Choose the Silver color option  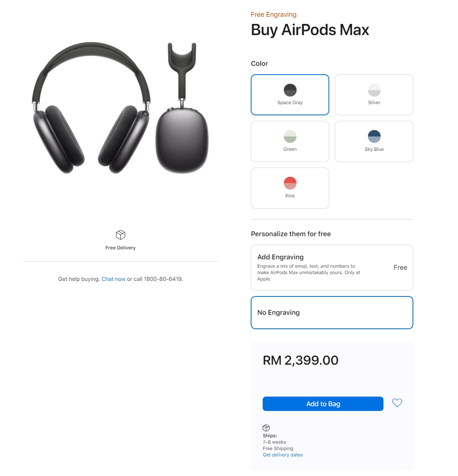pos(374,95)
